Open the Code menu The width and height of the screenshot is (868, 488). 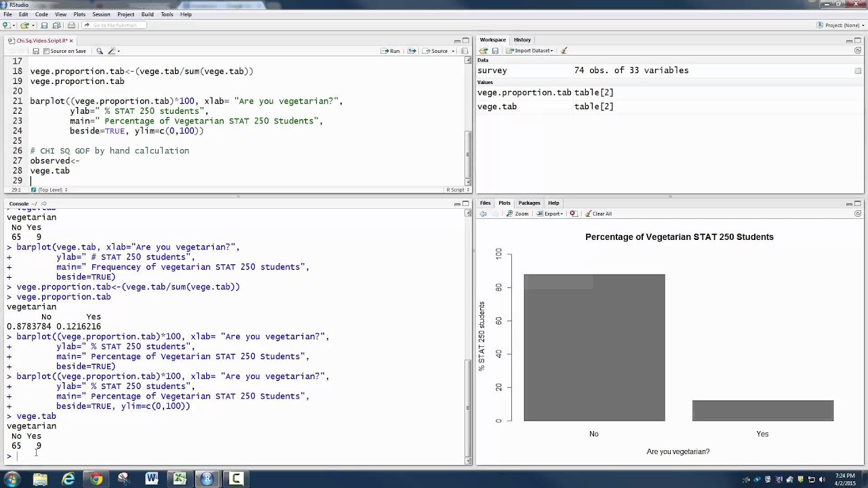coord(41,14)
